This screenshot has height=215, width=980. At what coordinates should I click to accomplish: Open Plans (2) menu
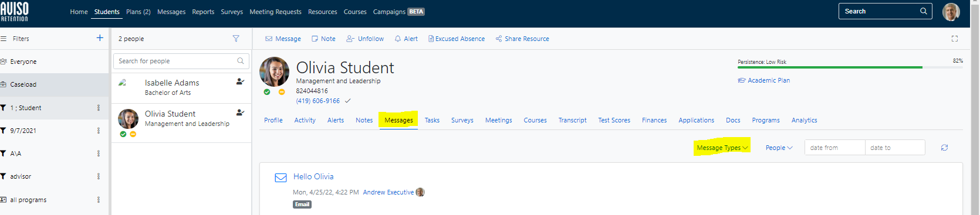[138, 12]
